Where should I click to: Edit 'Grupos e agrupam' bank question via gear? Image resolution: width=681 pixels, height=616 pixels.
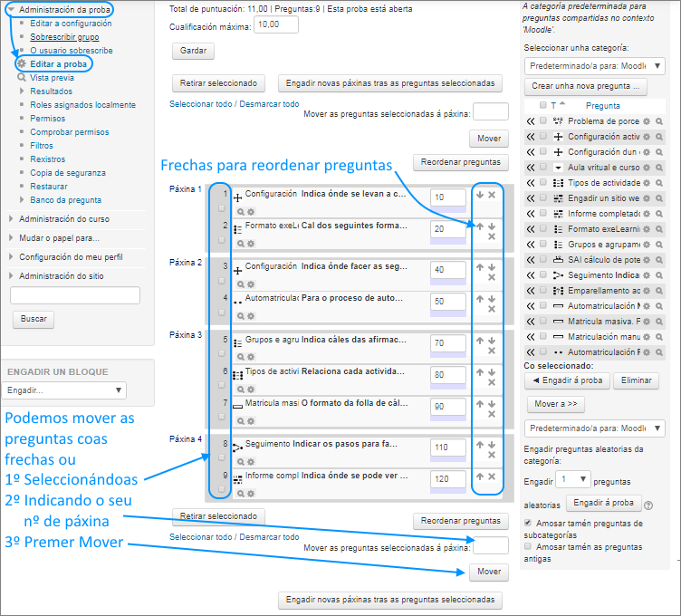(647, 244)
